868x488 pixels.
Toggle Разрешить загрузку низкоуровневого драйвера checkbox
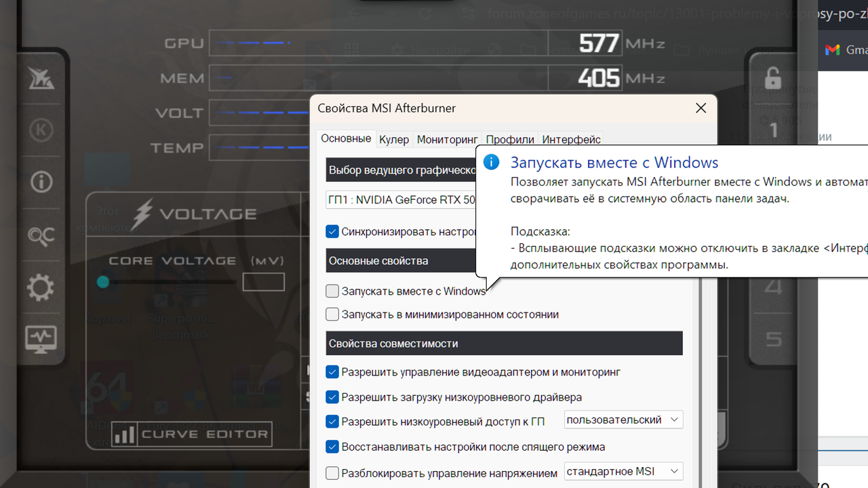332,397
